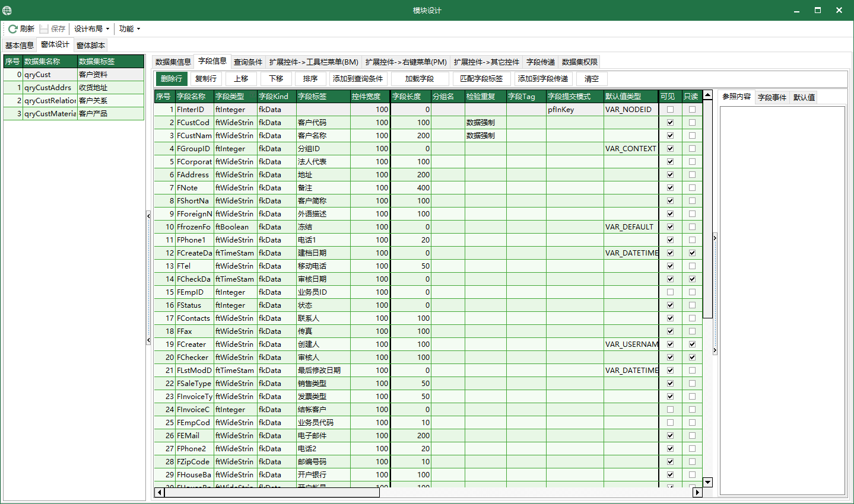Screen dimensions: 854x504
Task: Click the grid scroll-down arrow
Action: pos(707,482)
